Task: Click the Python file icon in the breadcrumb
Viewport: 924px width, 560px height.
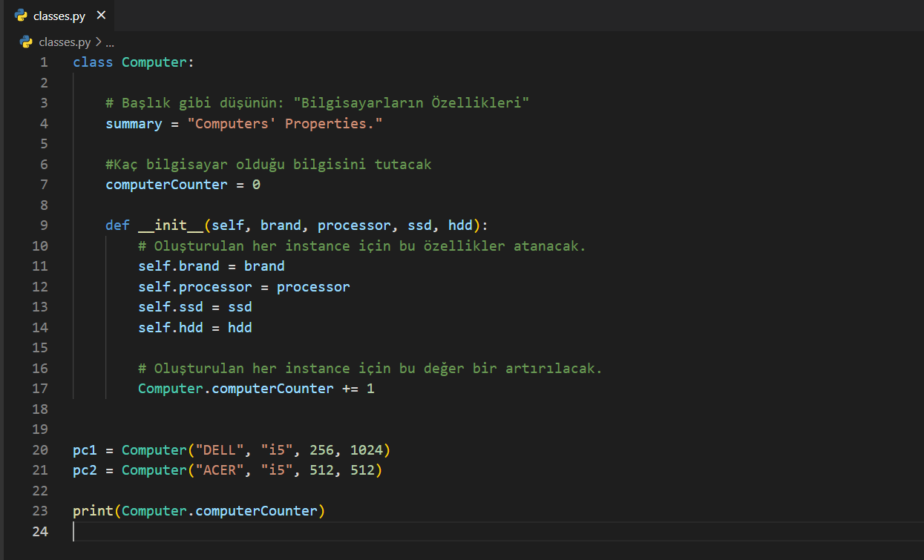Action: click(x=26, y=42)
